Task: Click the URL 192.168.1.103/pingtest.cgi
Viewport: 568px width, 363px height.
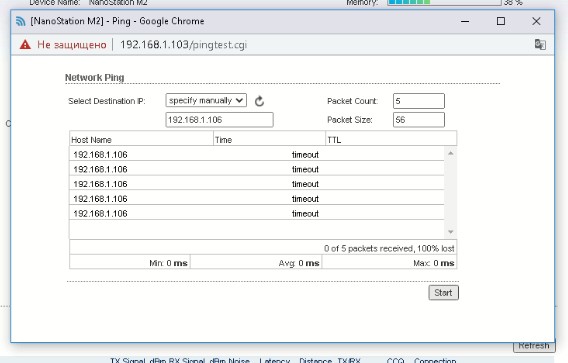Action: pos(183,45)
